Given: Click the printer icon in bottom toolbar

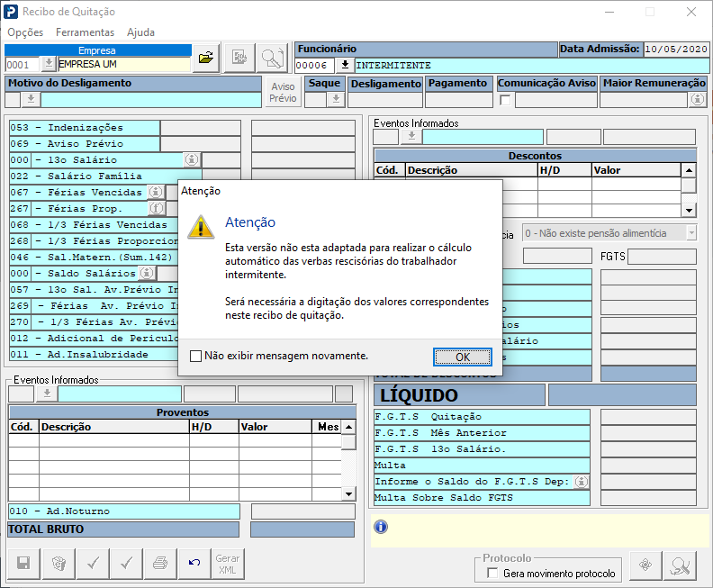Looking at the screenshot, I should [160, 564].
